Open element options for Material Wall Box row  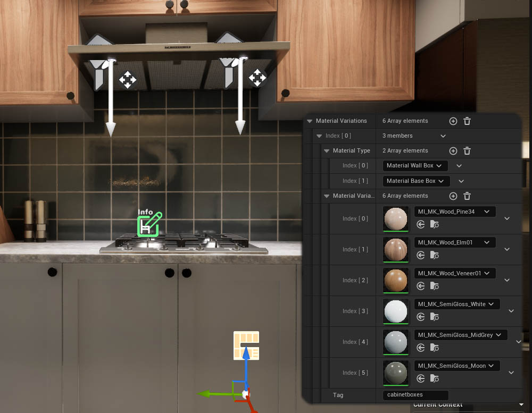tap(459, 166)
